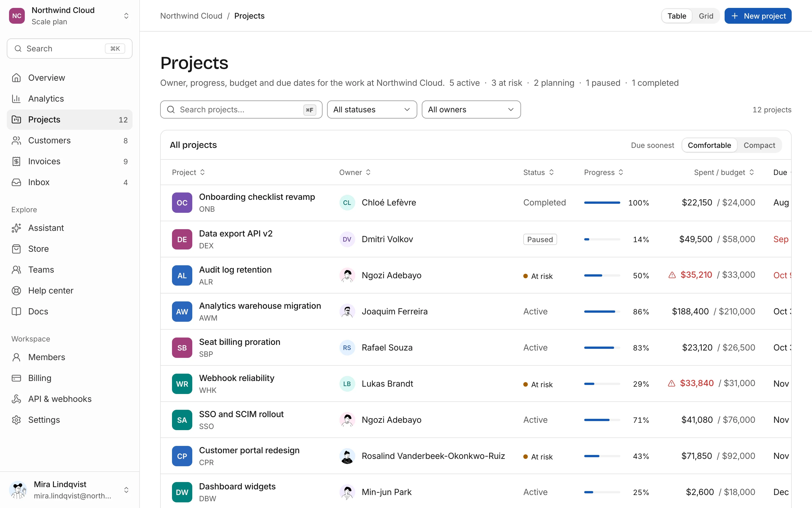
Task: Sort by Project column header
Action: point(188,172)
